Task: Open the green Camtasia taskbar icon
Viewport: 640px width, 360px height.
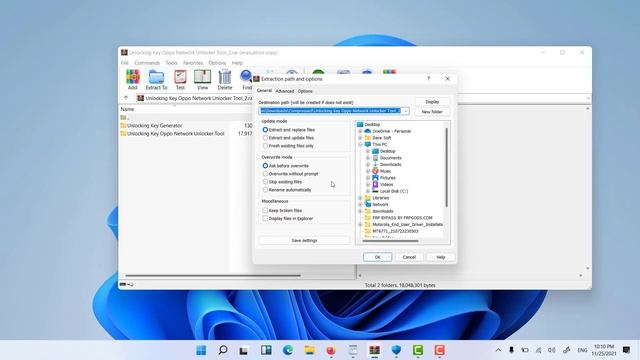Action: click(x=418, y=350)
